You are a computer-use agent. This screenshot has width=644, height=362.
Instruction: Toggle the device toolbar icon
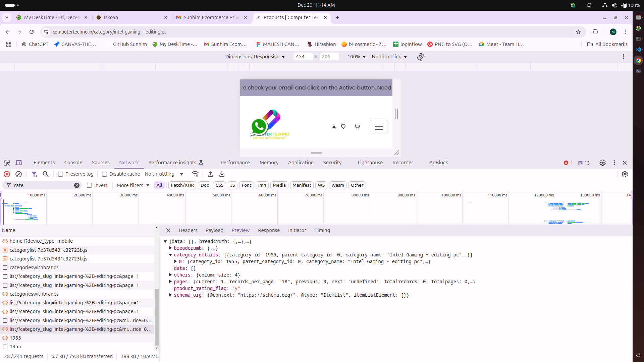(19, 163)
